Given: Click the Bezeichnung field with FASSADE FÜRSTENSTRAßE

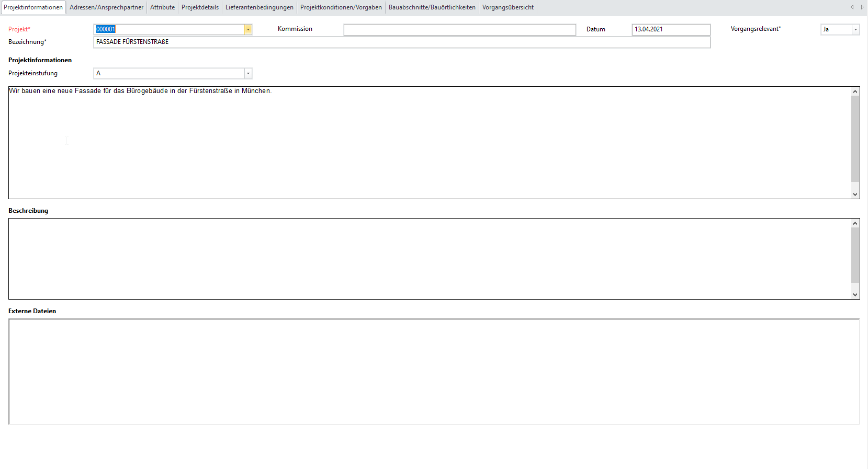Looking at the screenshot, I should pos(401,42).
